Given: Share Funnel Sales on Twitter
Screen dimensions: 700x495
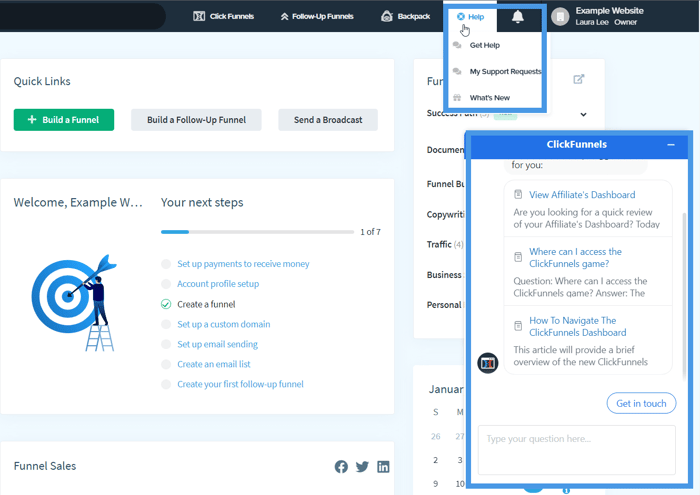Looking at the screenshot, I should click(362, 466).
